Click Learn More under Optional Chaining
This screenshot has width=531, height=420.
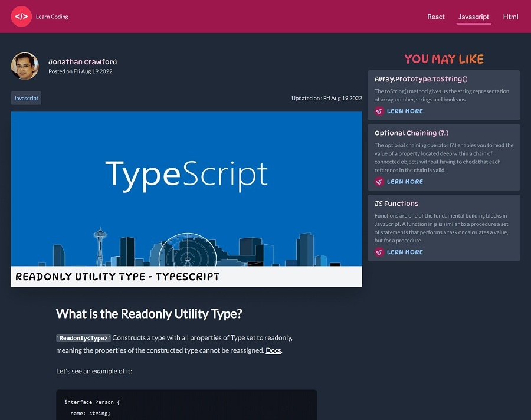coord(405,182)
